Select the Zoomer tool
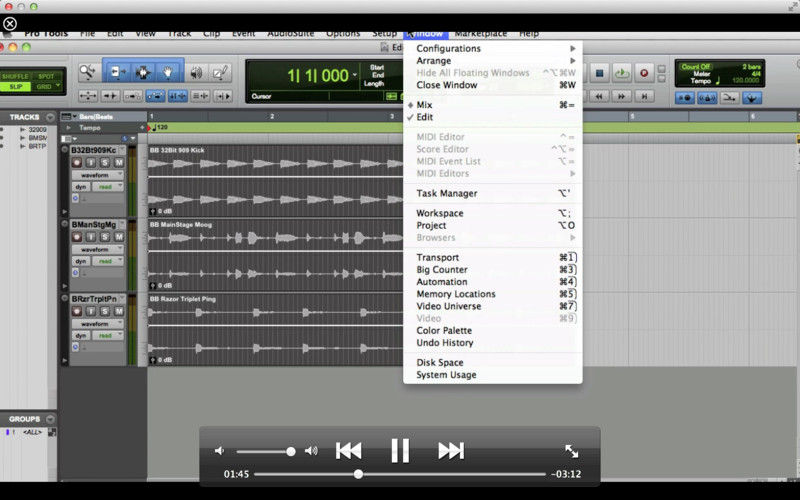Viewport: 800px width, 500px height. click(x=87, y=72)
